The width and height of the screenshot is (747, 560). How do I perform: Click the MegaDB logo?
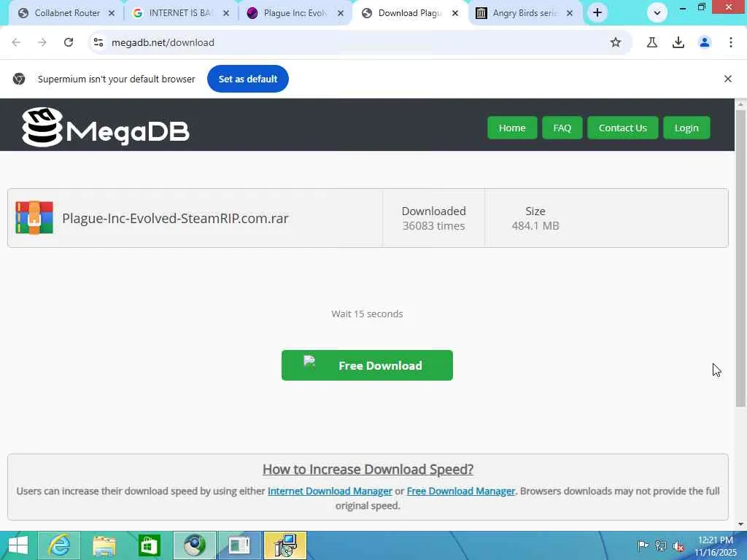106,127
